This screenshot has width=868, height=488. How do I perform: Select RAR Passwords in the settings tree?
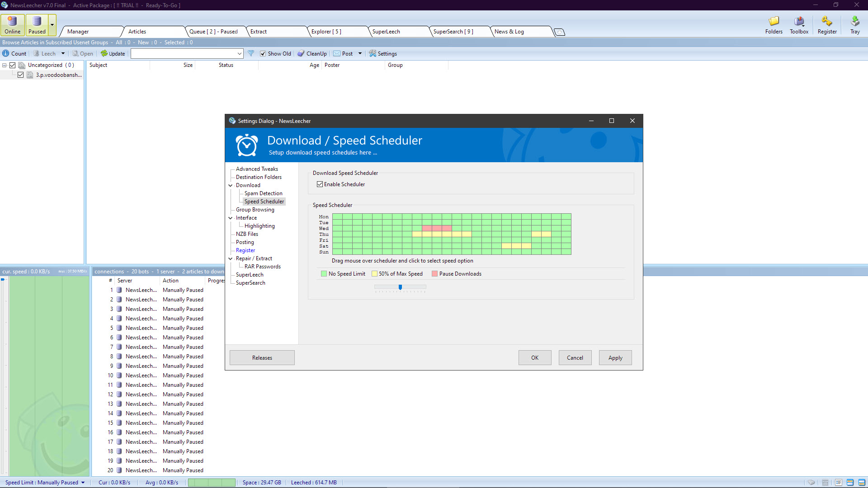click(263, 267)
